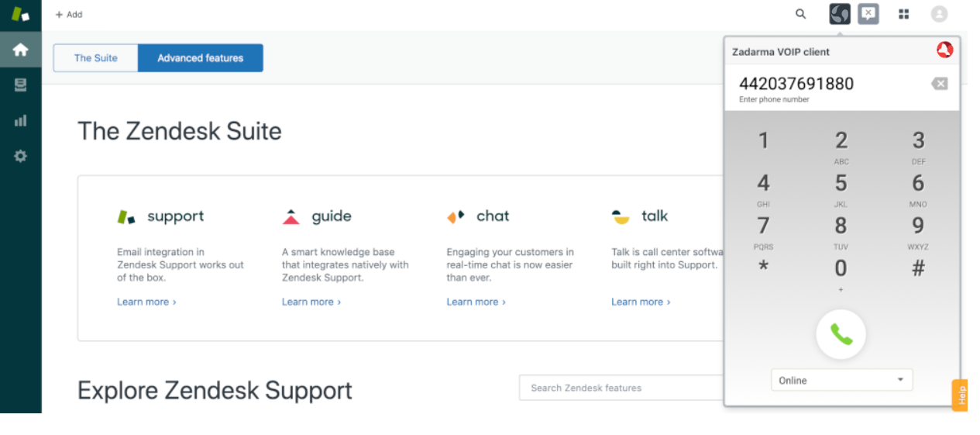Open the user profile avatar
980x435 pixels.
939,14
